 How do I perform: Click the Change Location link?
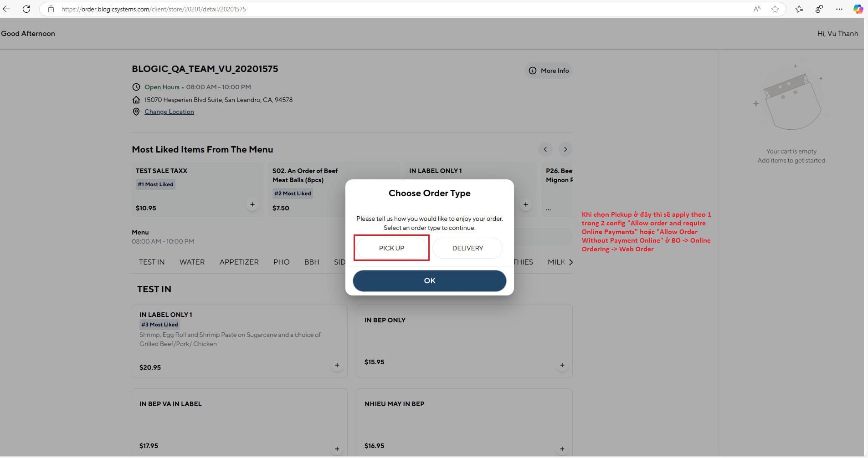[169, 112]
